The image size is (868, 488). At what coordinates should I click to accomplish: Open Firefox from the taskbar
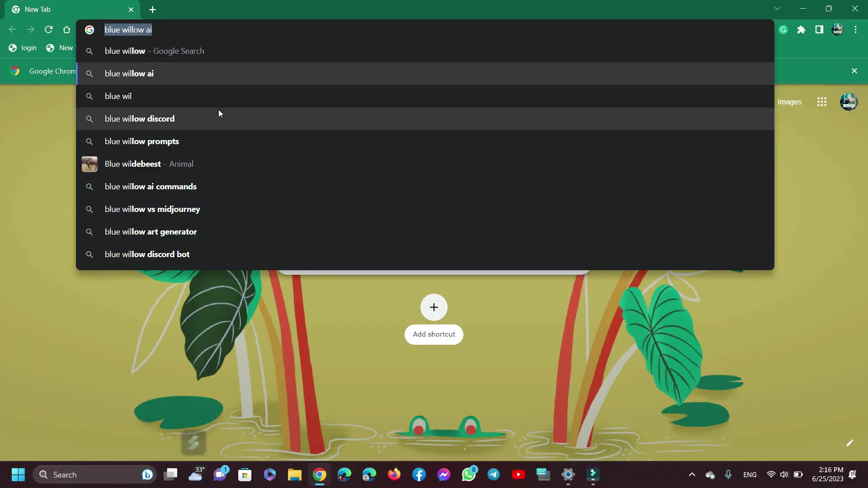(x=394, y=474)
